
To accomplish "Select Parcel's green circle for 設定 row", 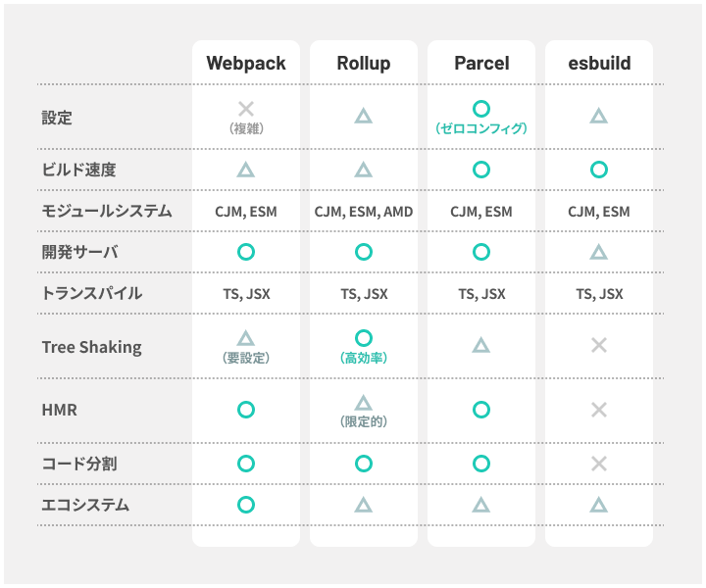I will click(481, 109).
